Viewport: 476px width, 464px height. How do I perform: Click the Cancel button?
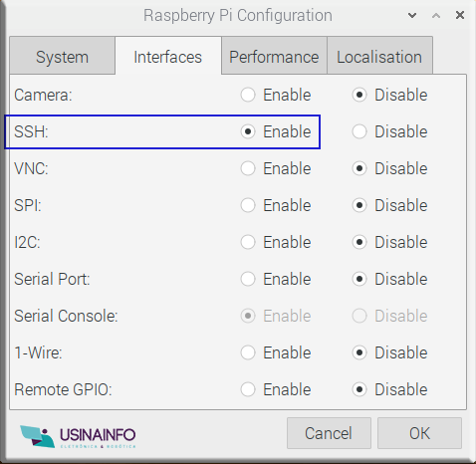click(329, 433)
